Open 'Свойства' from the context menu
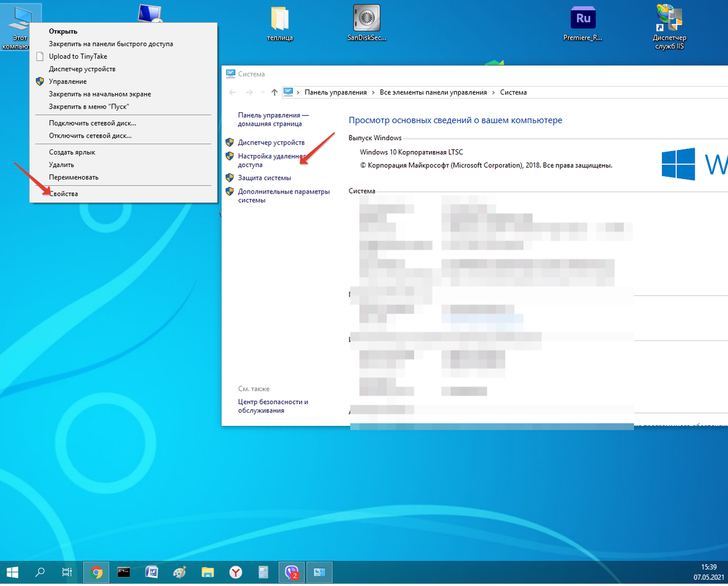The width and height of the screenshot is (728, 586). tap(123, 194)
